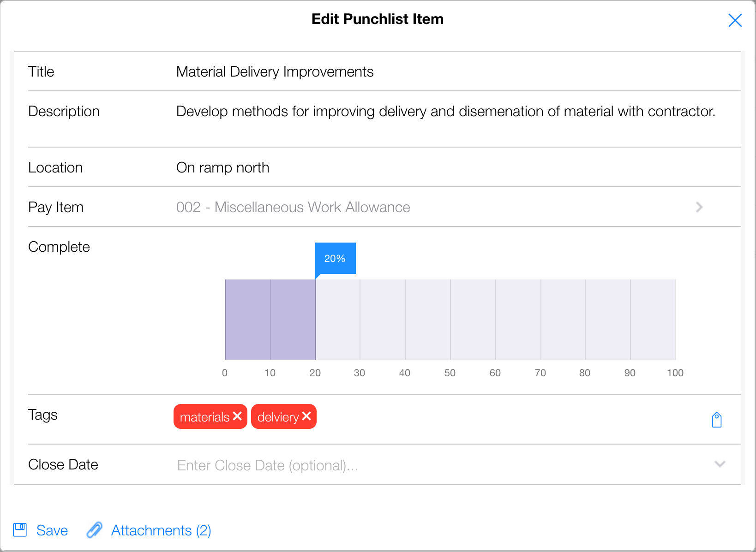Click into the Description text field
The width and height of the screenshot is (756, 552).
click(x=445, y=112)
